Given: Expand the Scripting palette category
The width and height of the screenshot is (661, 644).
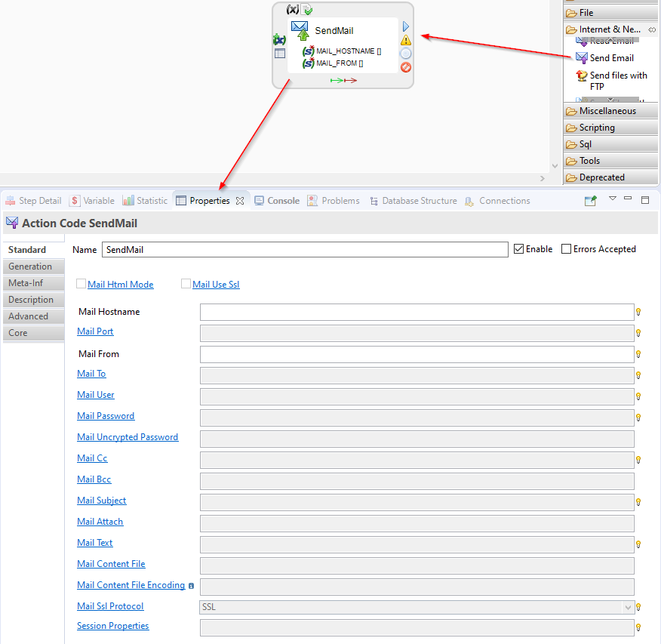Looking at the screenshot, I should pyautogui.click(x=596, y=128).
